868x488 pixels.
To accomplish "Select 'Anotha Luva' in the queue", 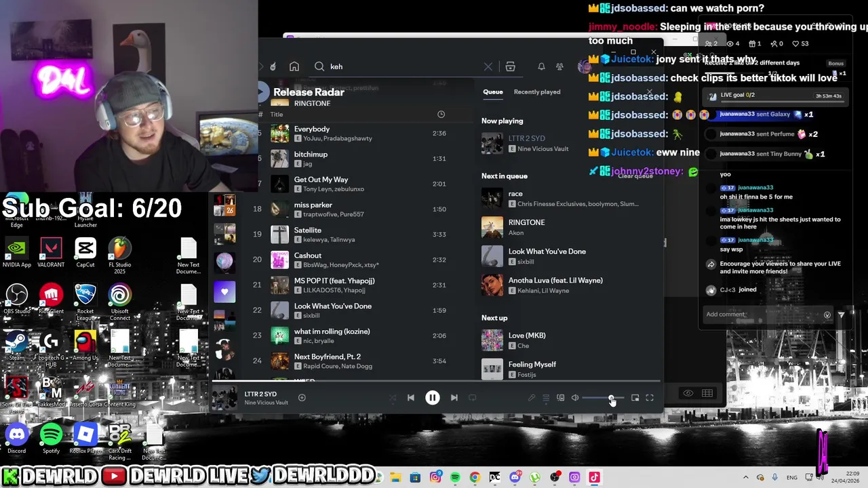I will [570, 285].
